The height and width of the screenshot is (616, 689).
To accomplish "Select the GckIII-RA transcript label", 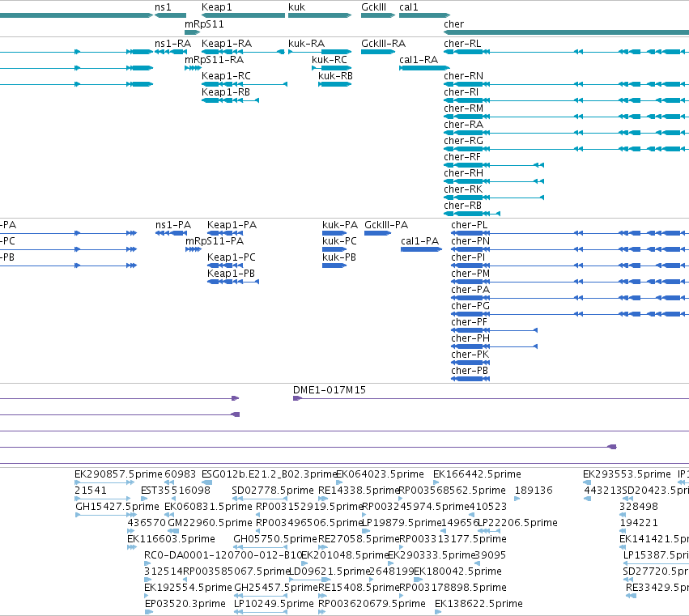I will (383, 44).
